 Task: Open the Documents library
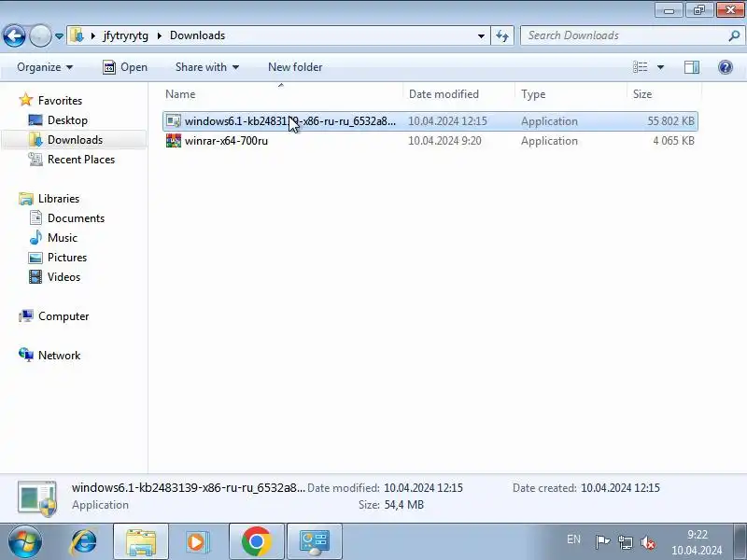pos(76,218)
